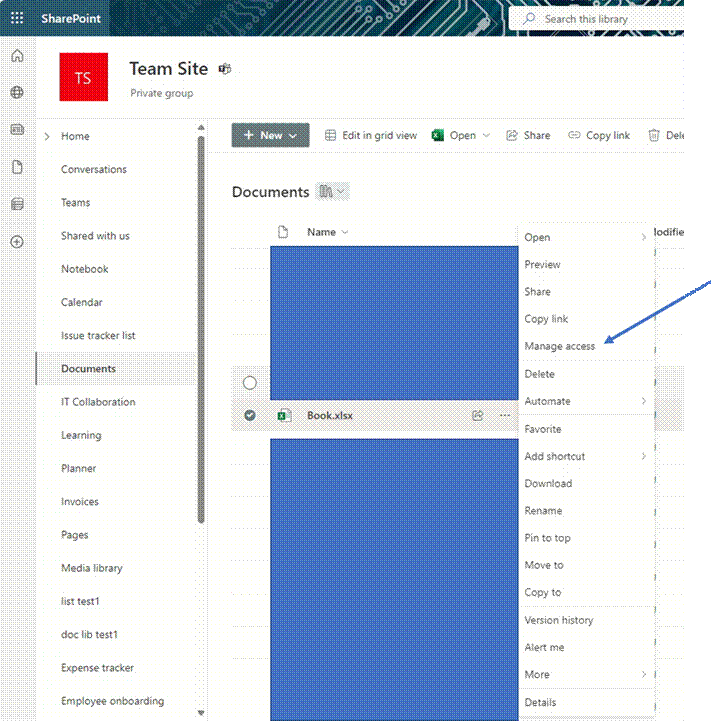Open the app launcher waffle icon

coord(17,18)
